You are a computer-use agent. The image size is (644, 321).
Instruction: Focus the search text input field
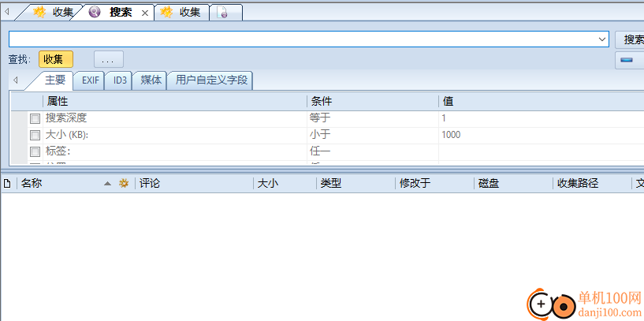pos(303,39)
